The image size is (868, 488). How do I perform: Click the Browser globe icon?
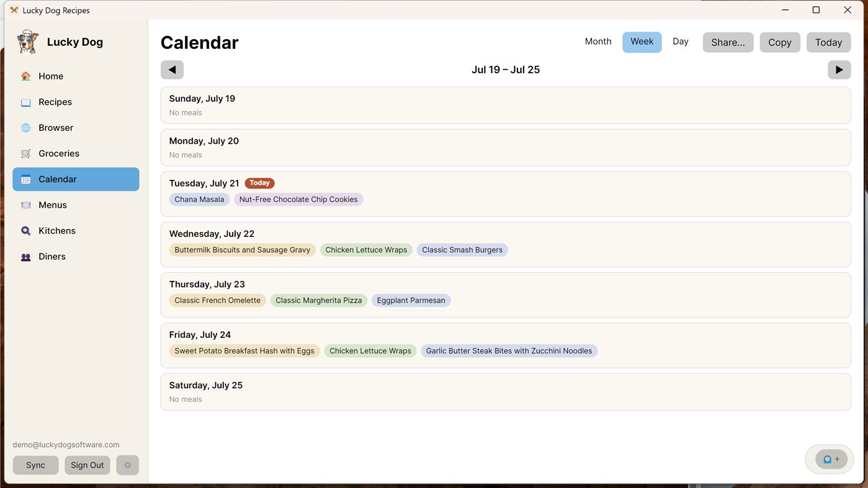coord(25,128)
